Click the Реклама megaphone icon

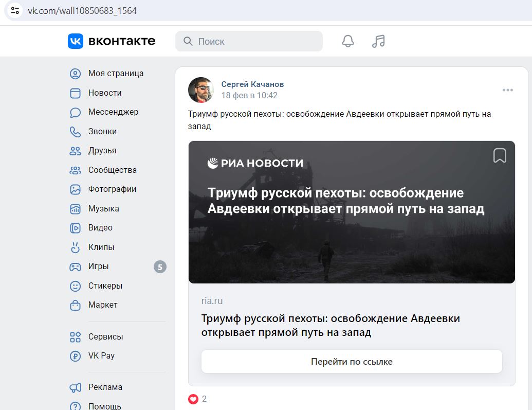(x=75, y=387)
